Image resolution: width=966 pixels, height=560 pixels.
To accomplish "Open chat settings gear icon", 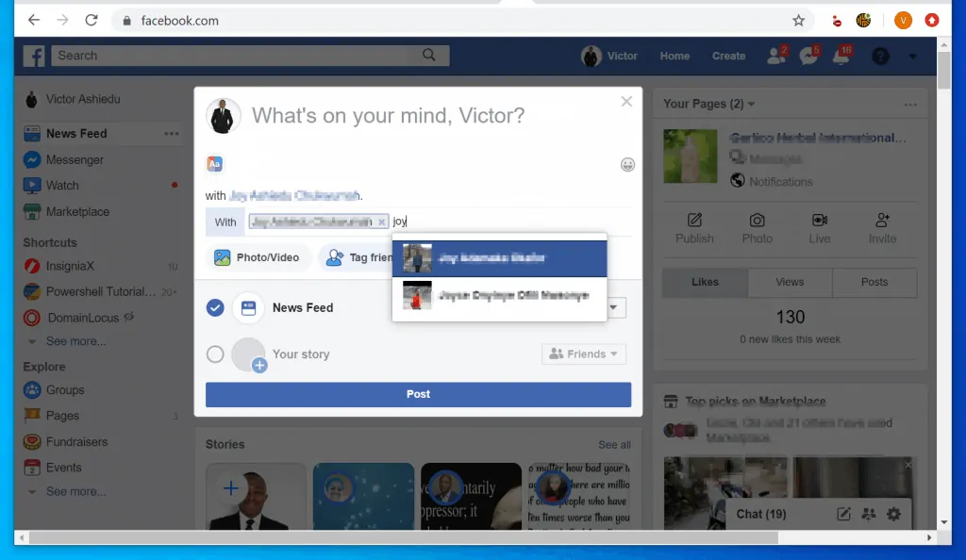I will [x=893, y=514].
